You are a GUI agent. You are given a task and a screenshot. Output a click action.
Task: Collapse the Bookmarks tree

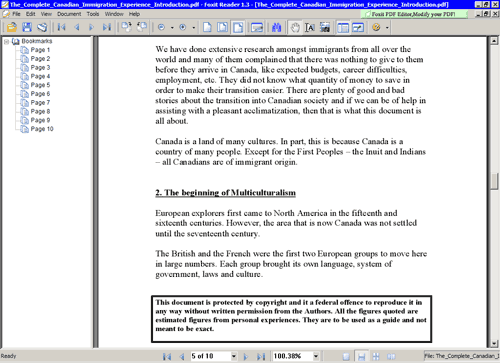tap(6, 42)
